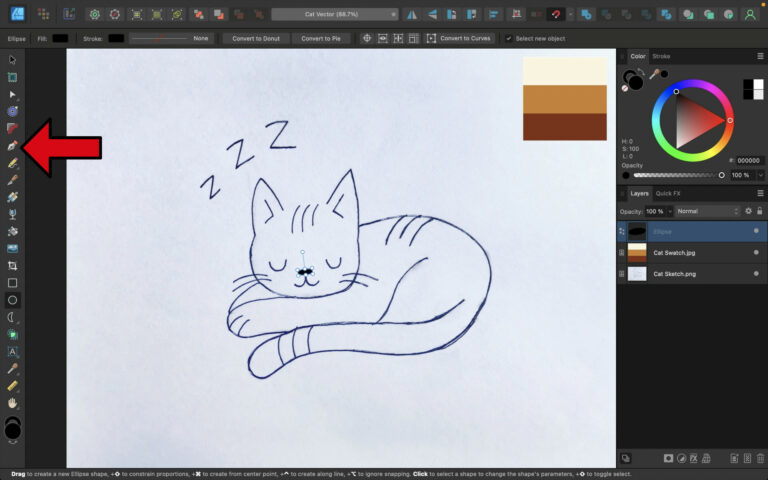Open layer blend options gear
Image resolution: width=768 pixels, height=480 pixels.
(748, 211)
